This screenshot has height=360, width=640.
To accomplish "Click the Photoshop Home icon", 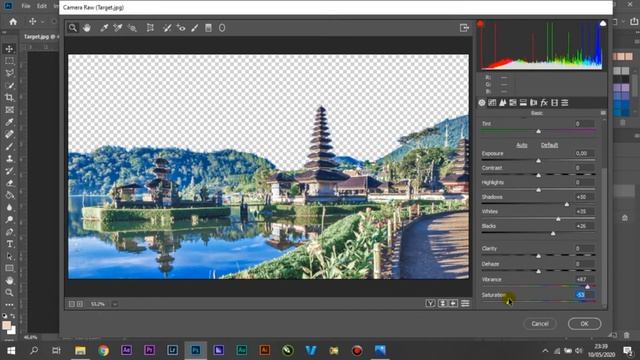I will click(13, 21).
